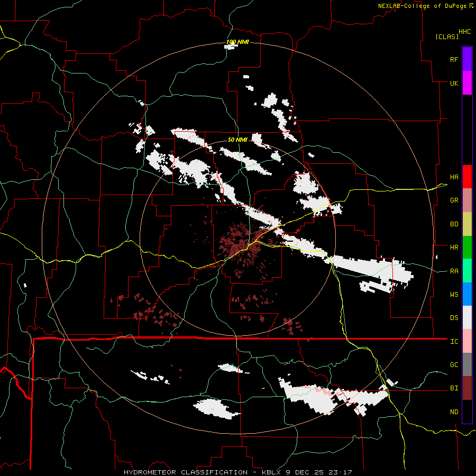
Task: Click the HR green legend swatch
Action: point(467,248)
